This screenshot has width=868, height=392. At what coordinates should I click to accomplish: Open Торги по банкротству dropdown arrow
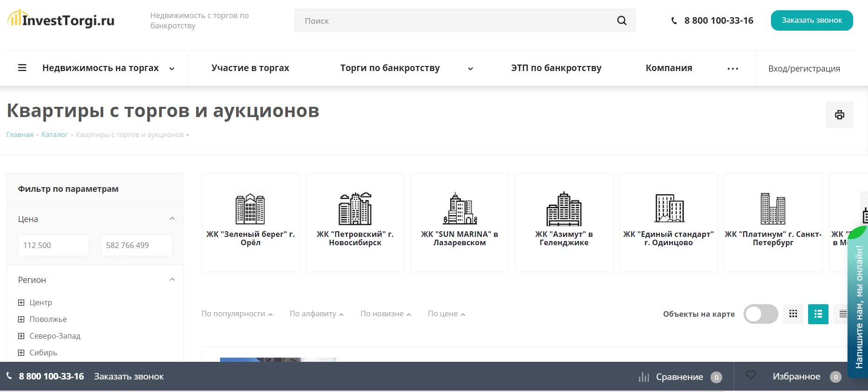[470, 69]
